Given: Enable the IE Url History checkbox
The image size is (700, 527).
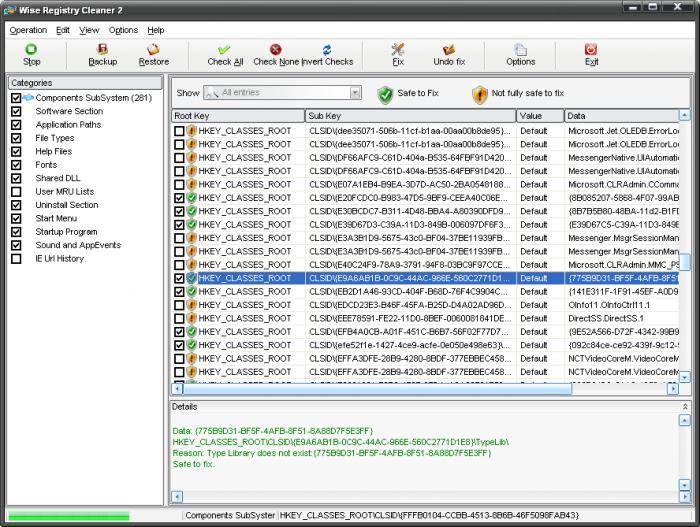Looking at the screenshot, I should (15, 259).
